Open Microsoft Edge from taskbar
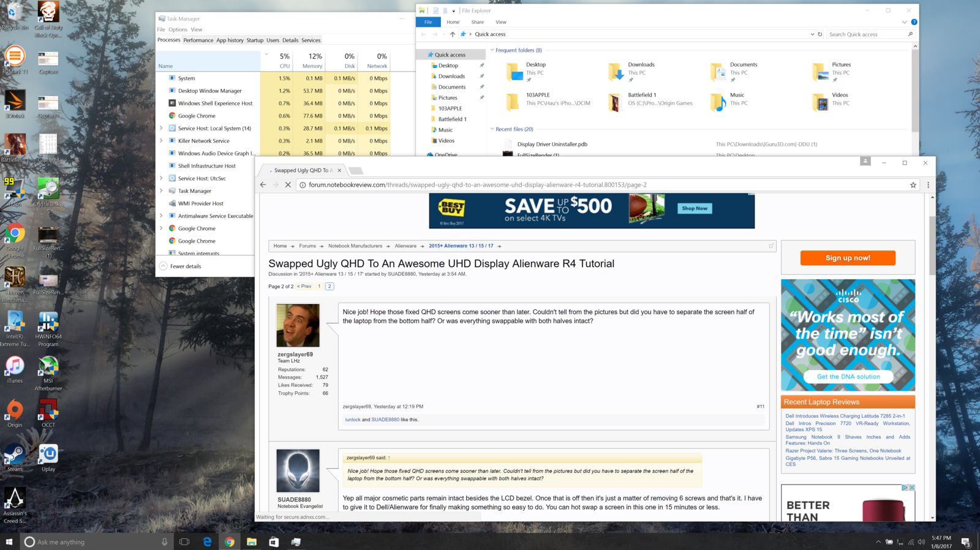This screenshot has width=980, height=550. point(207,542)
